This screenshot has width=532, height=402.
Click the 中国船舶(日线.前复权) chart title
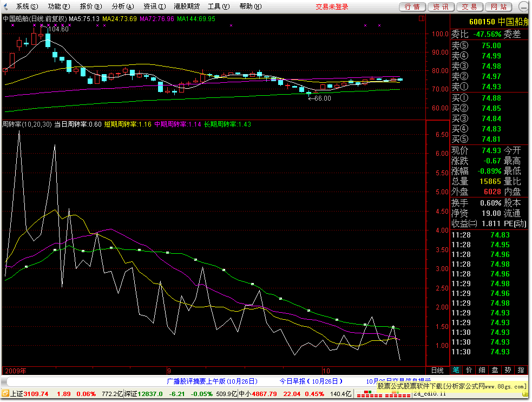(x=35, y=18)
